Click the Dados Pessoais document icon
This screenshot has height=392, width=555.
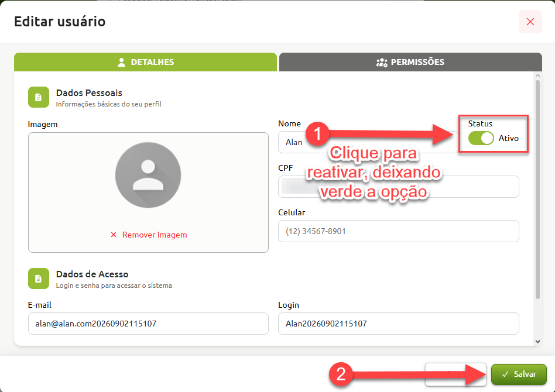39,97
